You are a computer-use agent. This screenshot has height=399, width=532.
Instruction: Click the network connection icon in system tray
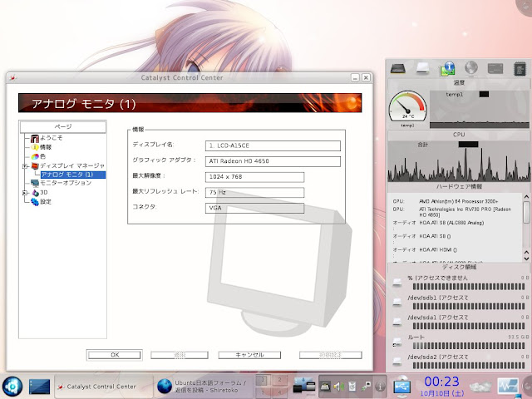pyautogui.click(x=366, y=386)
